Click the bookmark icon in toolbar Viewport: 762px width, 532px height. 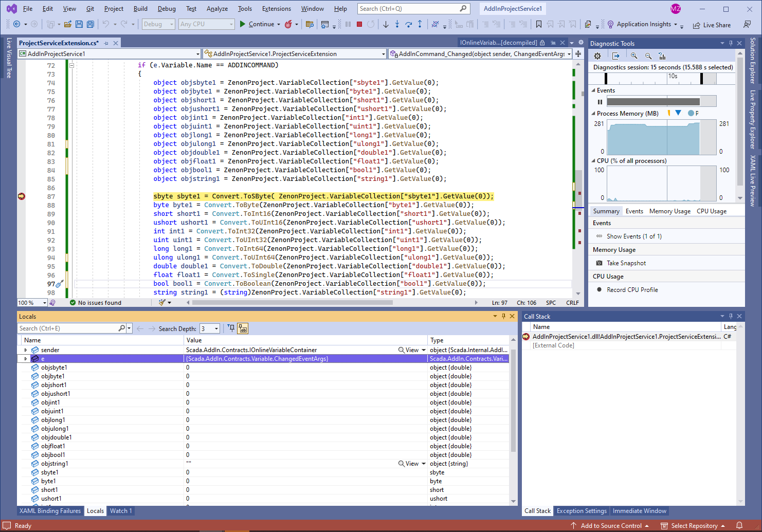click(538, 24)
